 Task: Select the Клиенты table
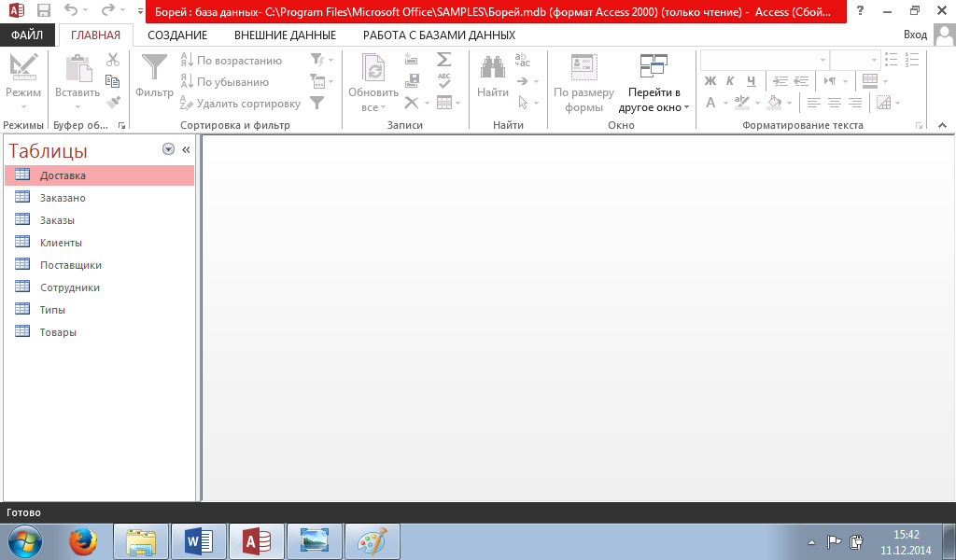[x=99, y=243]
